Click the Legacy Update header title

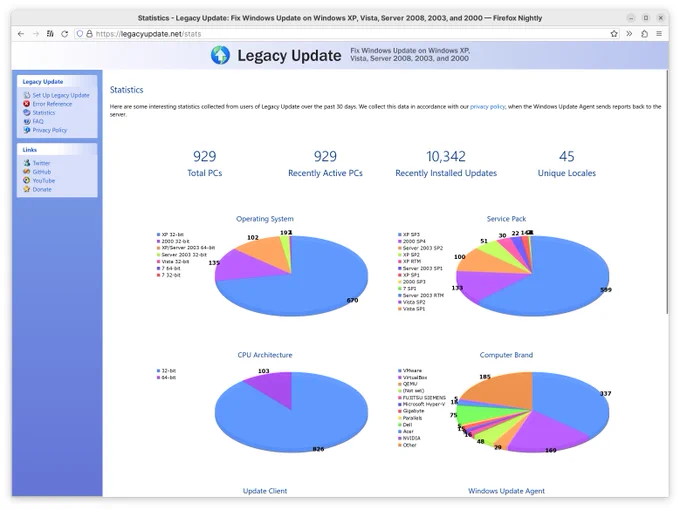click(x=289, y=56)
